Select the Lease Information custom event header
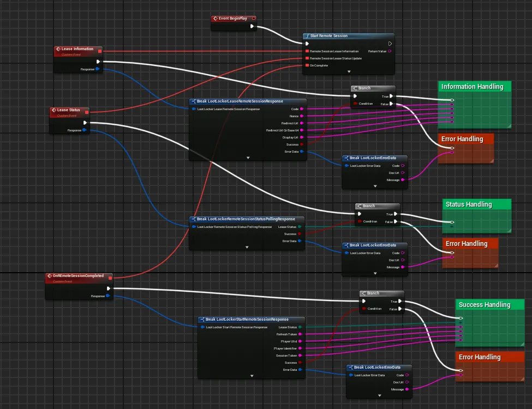 78,51
